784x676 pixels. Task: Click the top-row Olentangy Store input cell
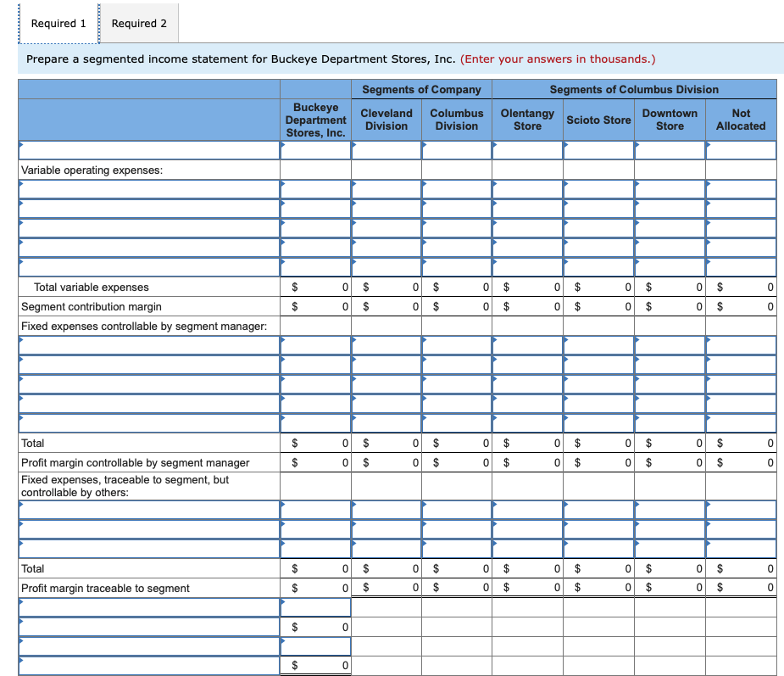527,150
